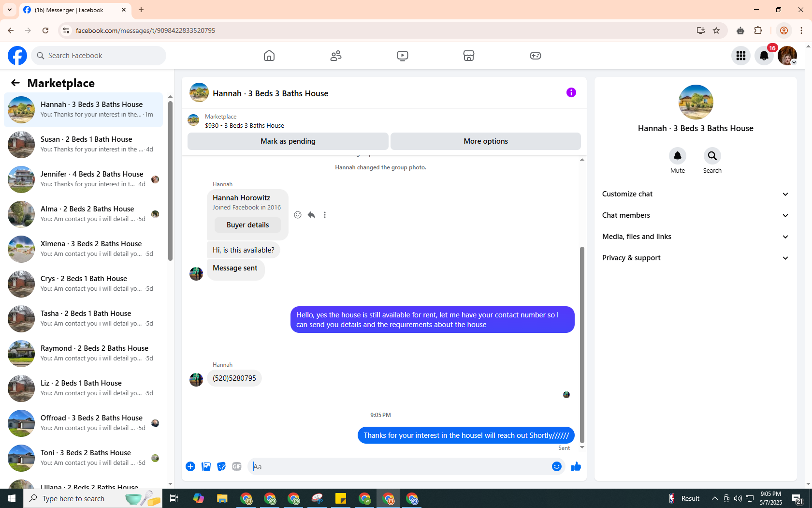Open Chrome extensions puzzle icon
This screenshot has height=508, width=812.
coord(758,30)
